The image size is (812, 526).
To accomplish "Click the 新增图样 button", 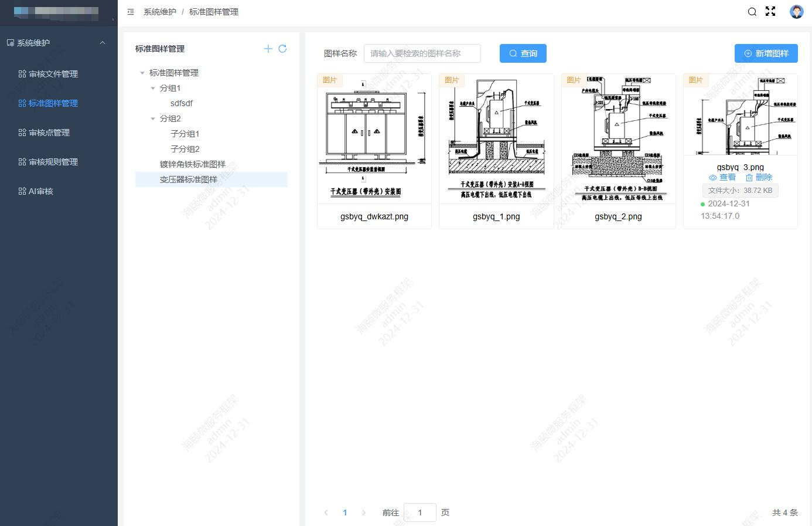I will point(766,53).
